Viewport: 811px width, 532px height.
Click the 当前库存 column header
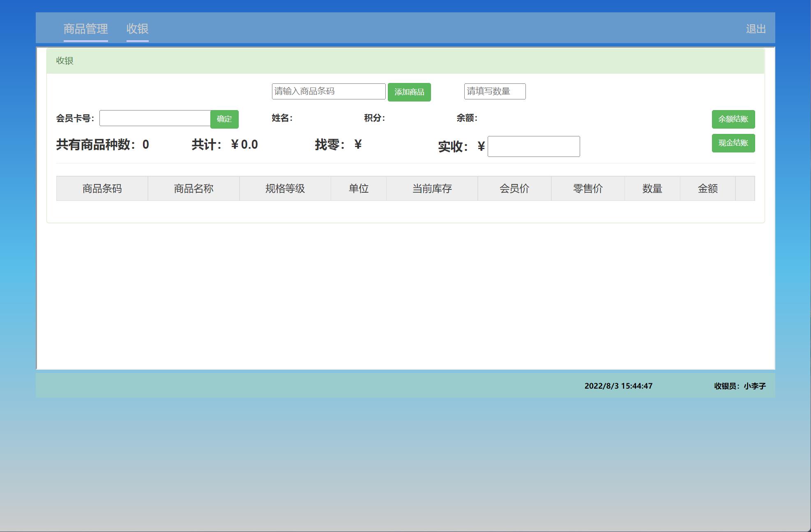coord(432,189)
